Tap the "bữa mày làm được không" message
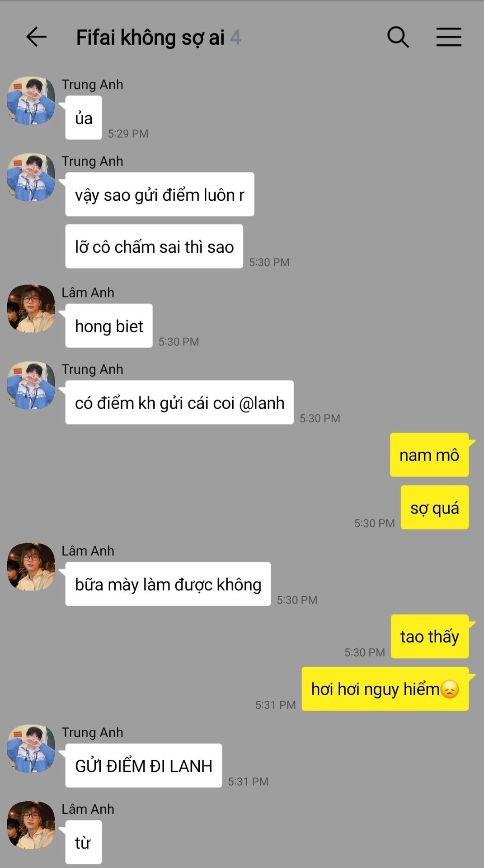This screenshot has height=868, width=484. coord(168,584)
